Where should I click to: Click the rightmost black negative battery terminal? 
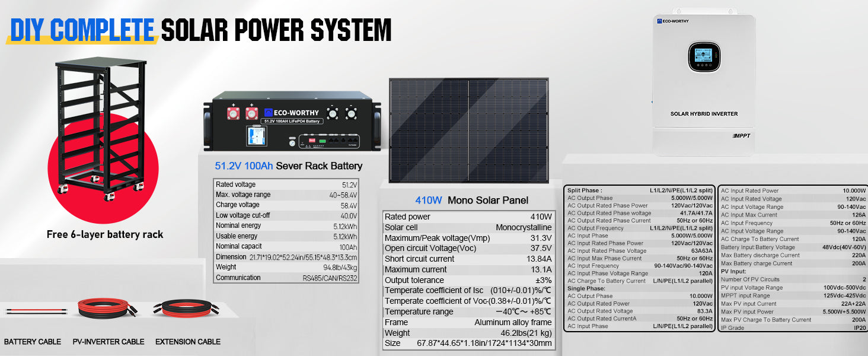coord(351,112)
